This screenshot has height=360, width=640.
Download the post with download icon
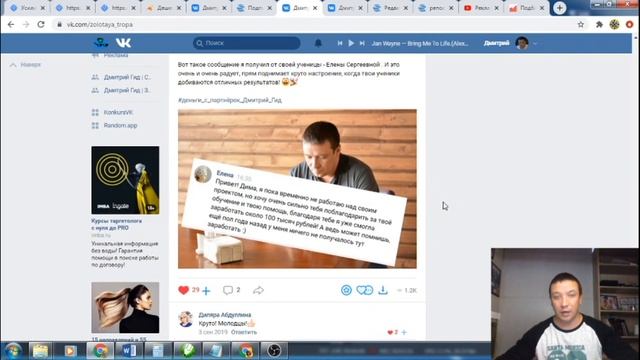coord(383,290)
